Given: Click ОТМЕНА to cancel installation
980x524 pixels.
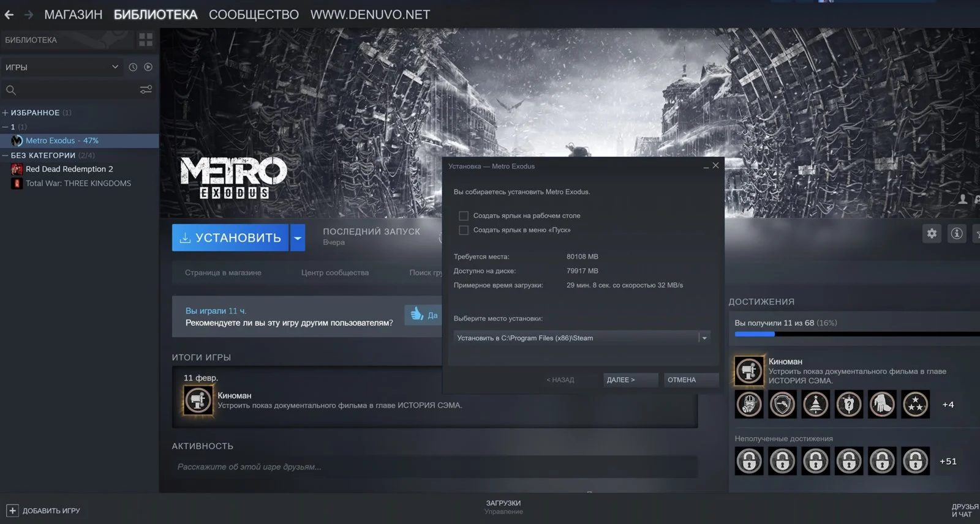Looking at the screenshot, I should coord(682,380).
